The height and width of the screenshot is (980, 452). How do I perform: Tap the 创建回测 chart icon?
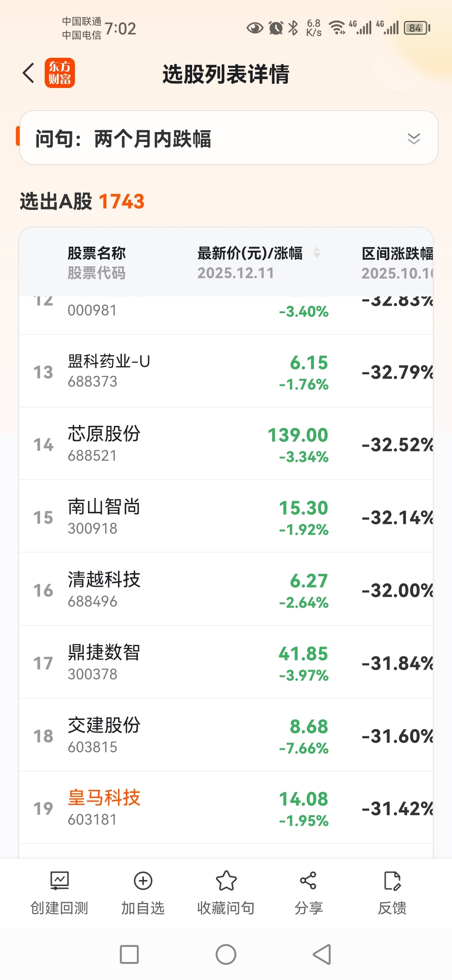coord(59,880)
